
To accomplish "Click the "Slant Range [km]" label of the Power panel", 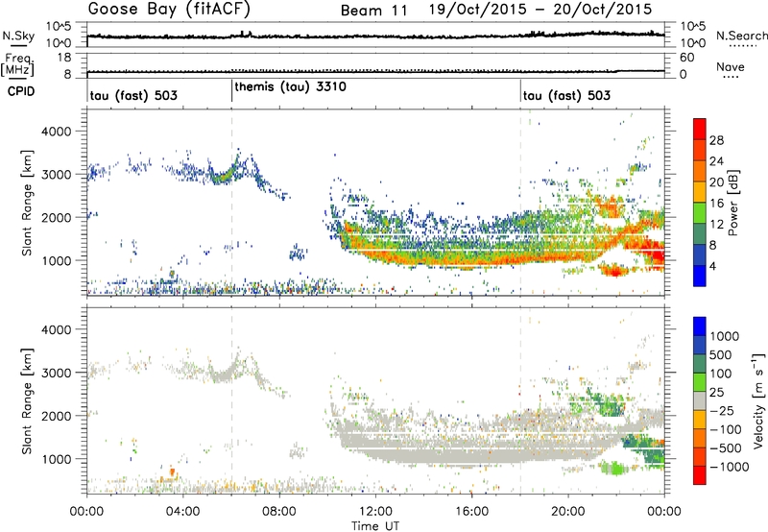I will click(x=27, y=203).
